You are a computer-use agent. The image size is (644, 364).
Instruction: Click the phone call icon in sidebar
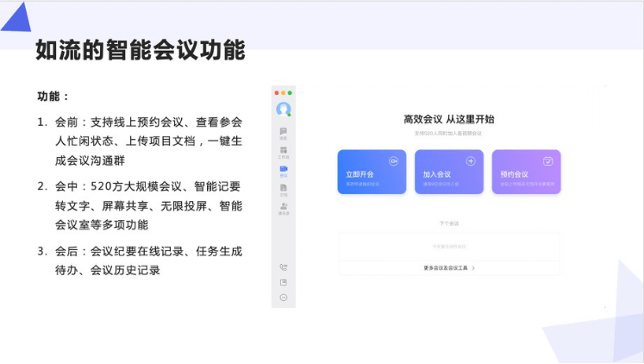tap(284, 267)
